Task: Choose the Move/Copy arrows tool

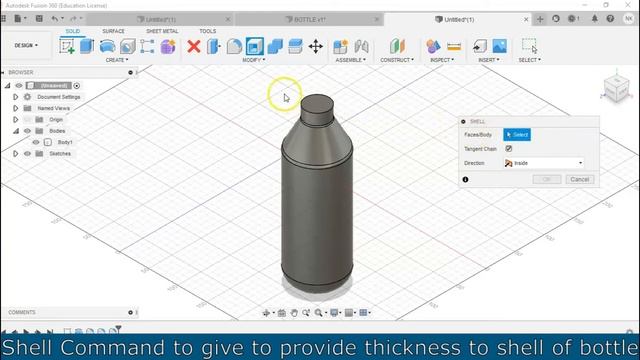Action: point(316,46)
